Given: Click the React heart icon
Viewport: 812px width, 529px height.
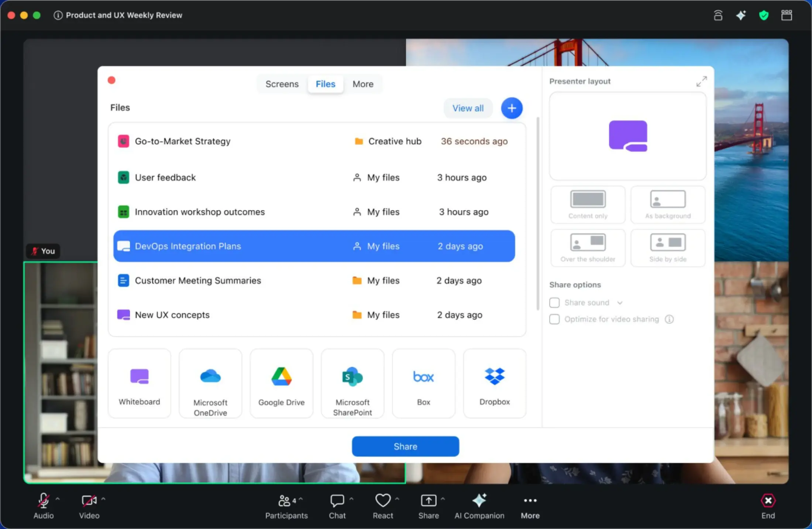Looking at the screenshot, I should (x=383, y=501).
